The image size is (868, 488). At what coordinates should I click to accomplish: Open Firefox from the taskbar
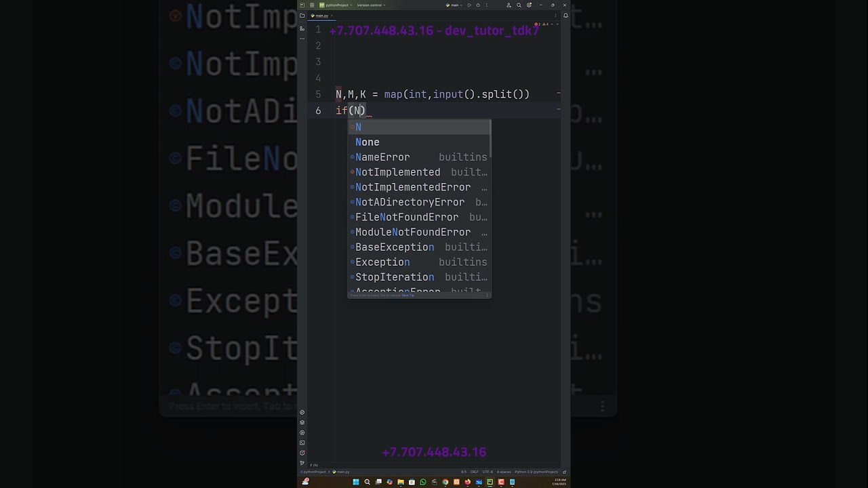(x=467, y=482)
